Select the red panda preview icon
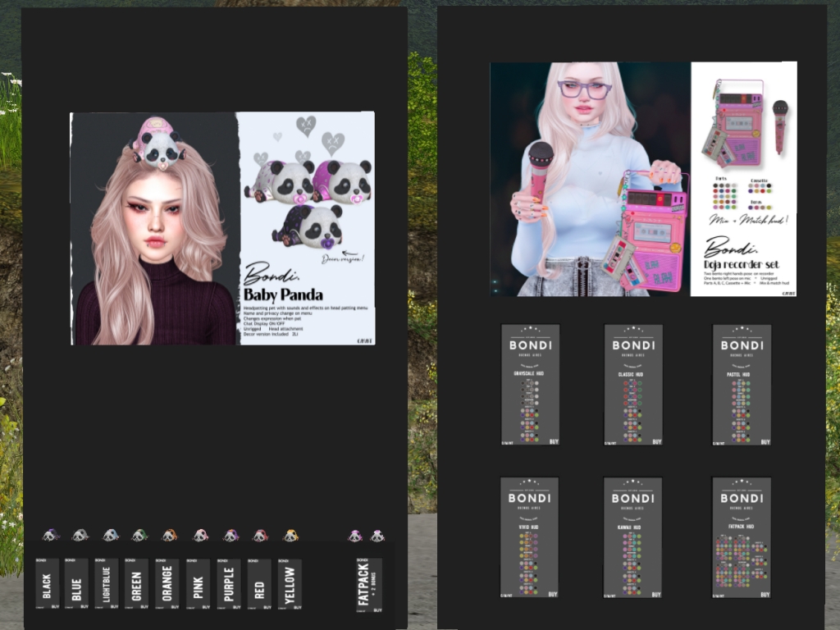This screenshot has height=630, width=840. (260, 536)
